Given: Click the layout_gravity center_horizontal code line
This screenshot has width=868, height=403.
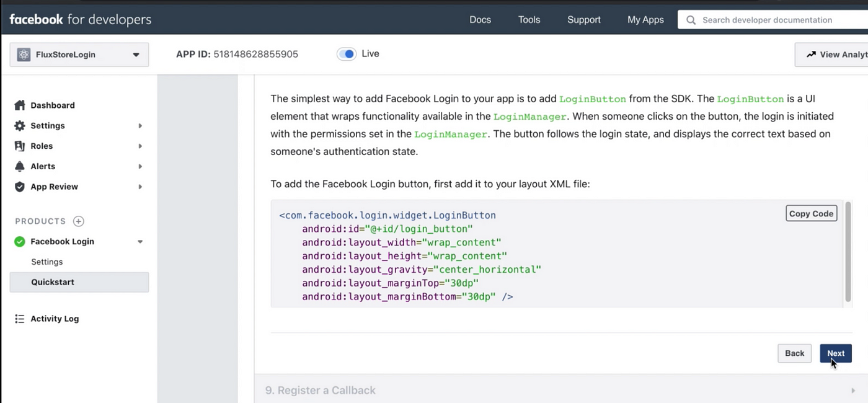Looking at the screenshot, I should pyautogui.click(x=422, y=270).
